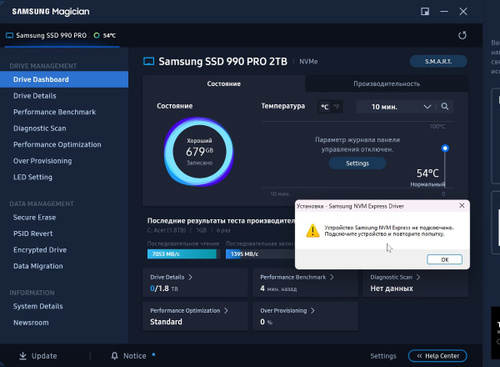Click the warning triangle icon in dialog
The height and width of the screenshot is (367, 500).
[x=313, y=231]
